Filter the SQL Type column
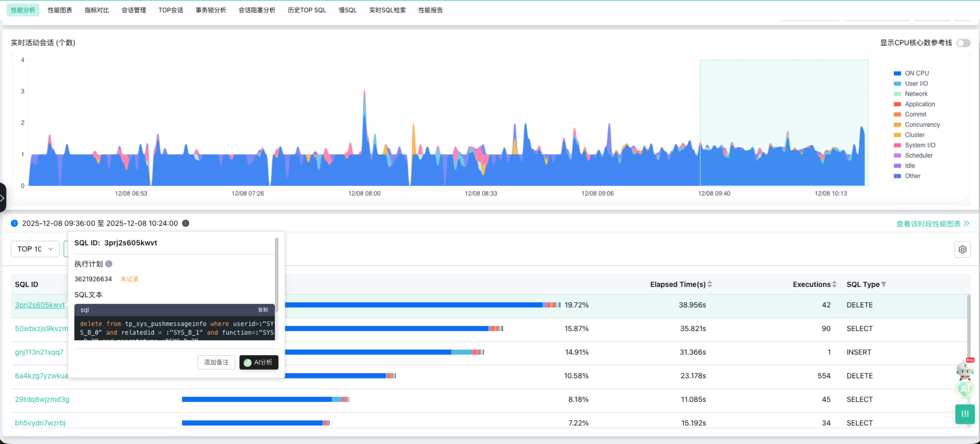Viewport: 980px width, 444px height. click(883, 284)
